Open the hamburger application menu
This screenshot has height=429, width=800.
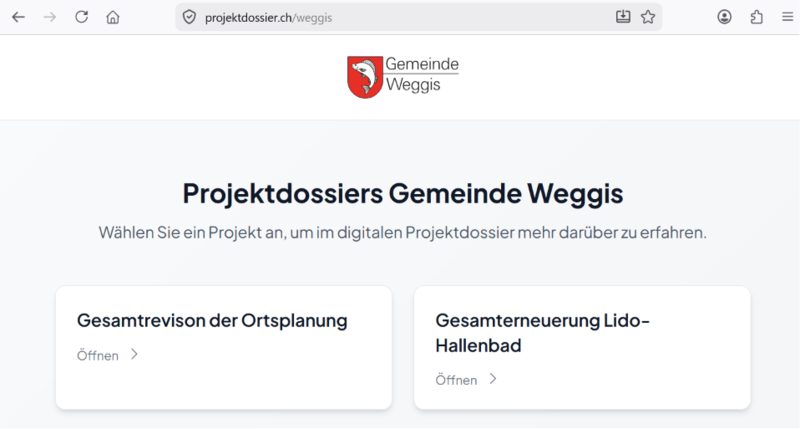788,17
